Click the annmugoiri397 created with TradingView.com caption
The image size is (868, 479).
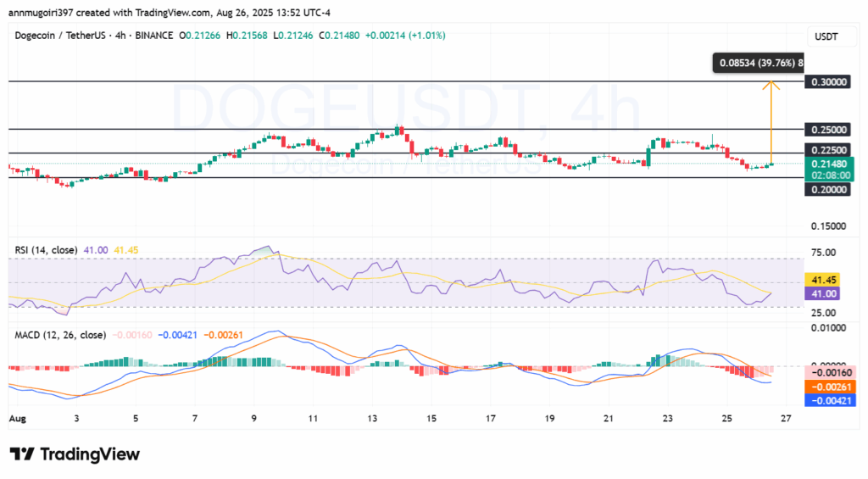click(109, 13)
